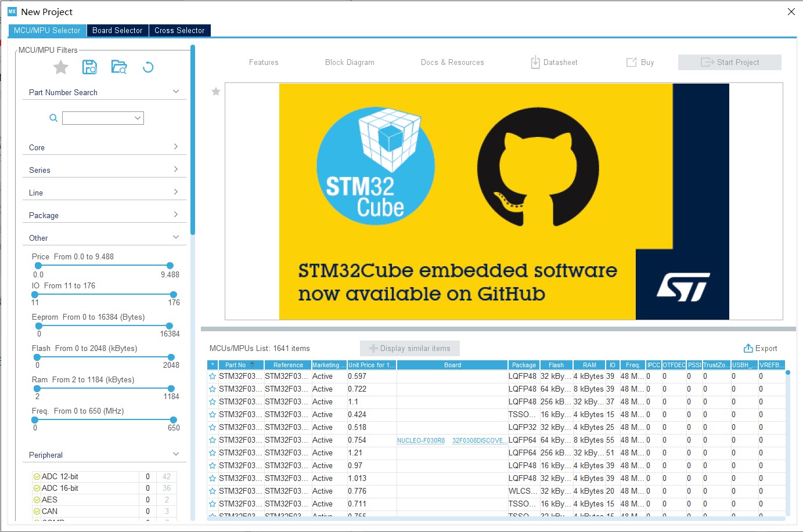
Task: Click the Price maximum slider handle
Action: click(170, 266)
